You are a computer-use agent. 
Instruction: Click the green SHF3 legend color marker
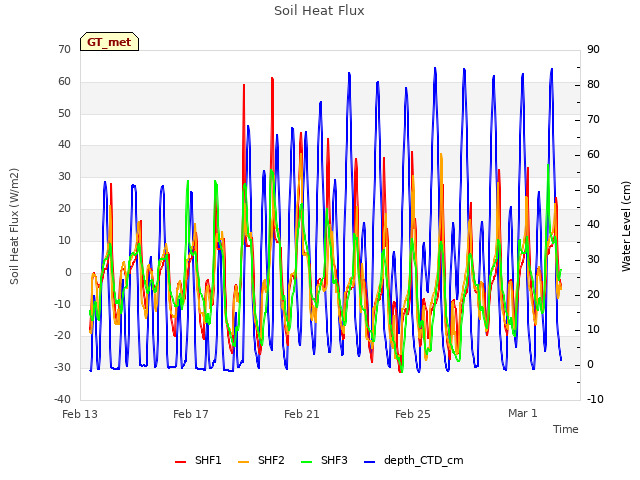306,462
